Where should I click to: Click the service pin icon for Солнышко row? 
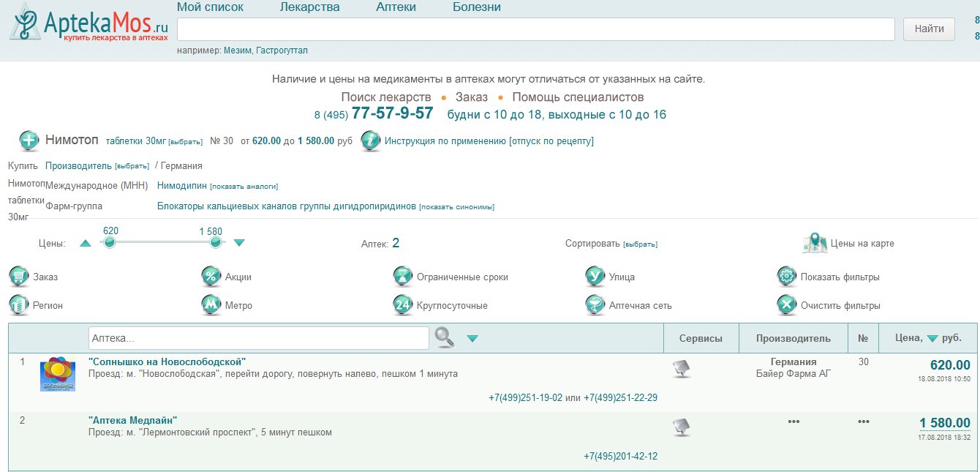[682, 369]
